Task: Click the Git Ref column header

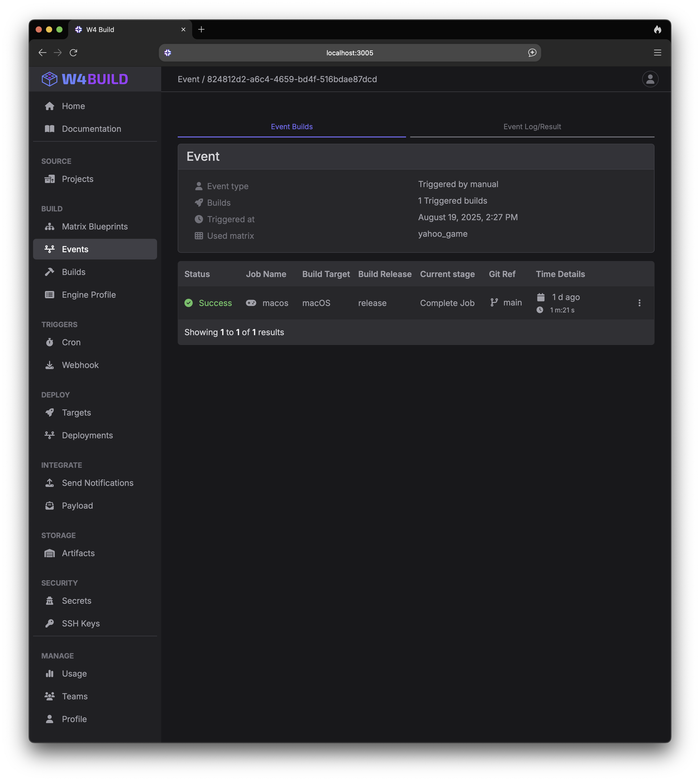Action: coord(502,274)
